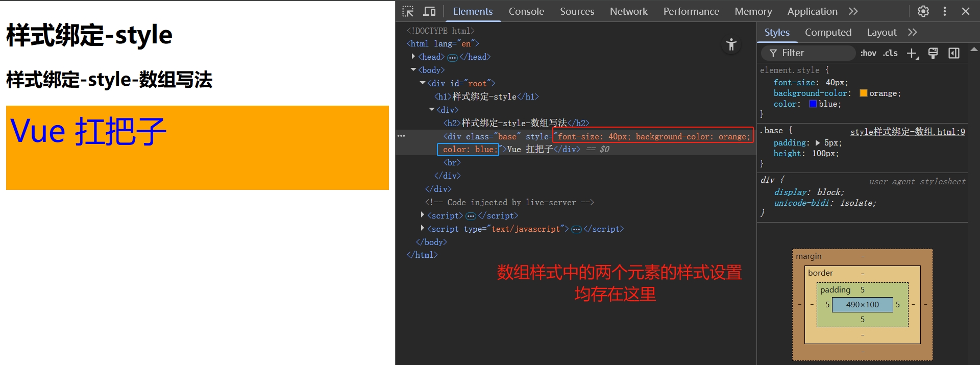This screenshot has width=980, height=365.
Task: Focus the Styles Filter input
Action: (808, 53)
